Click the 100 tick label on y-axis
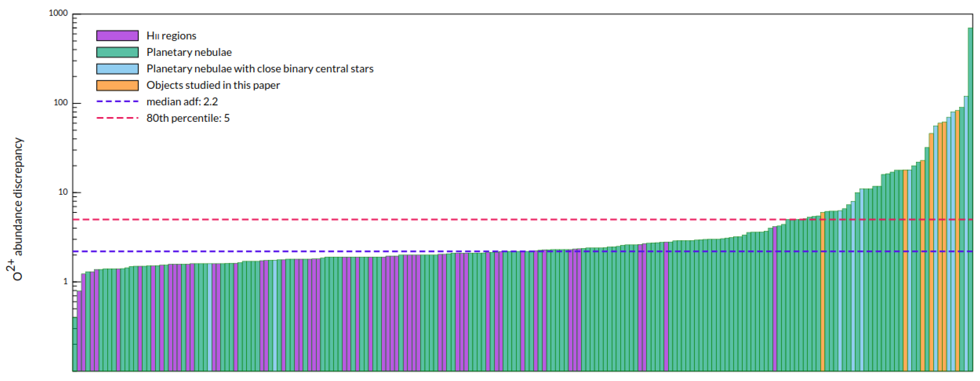Viewport: 980px width, 381px height. click(x=61, y=103)
